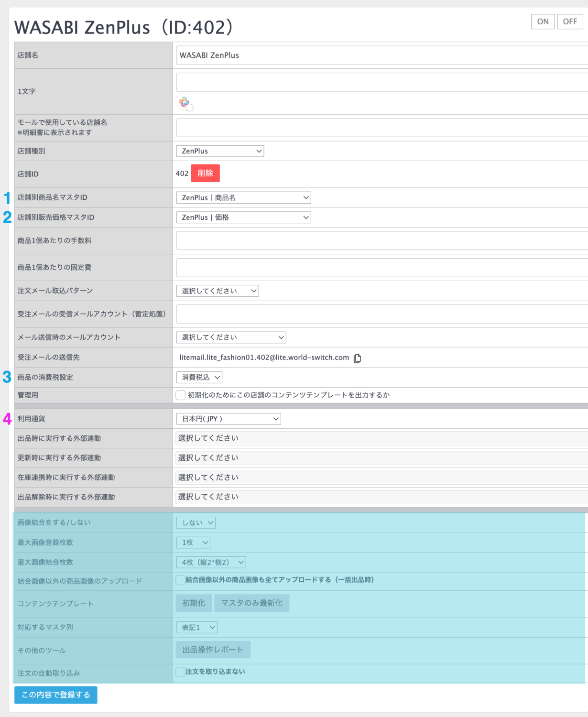Screen dimensions: 588x717
Task: Click the 商品1個あたりの手数料 input field
Action: coord(382,240)
